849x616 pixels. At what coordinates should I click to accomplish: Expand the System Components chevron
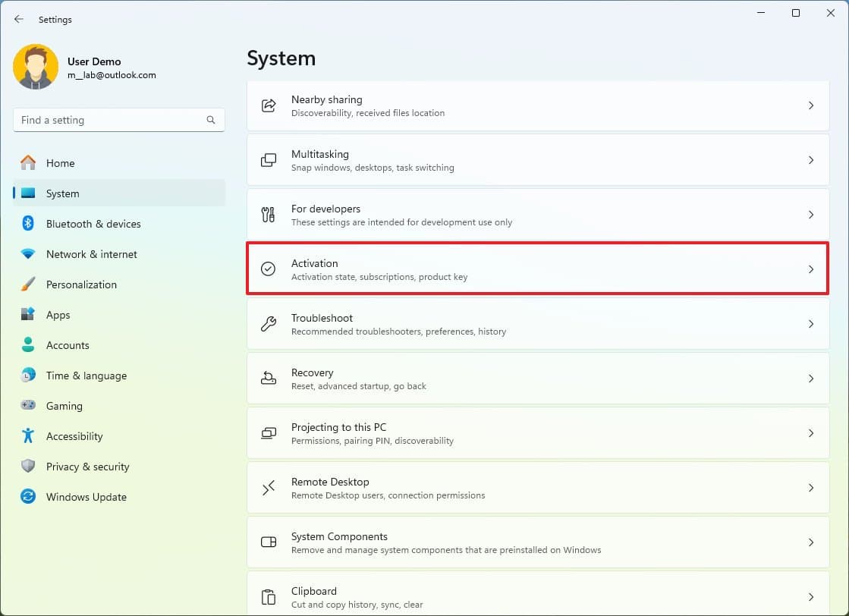point(810,542)
